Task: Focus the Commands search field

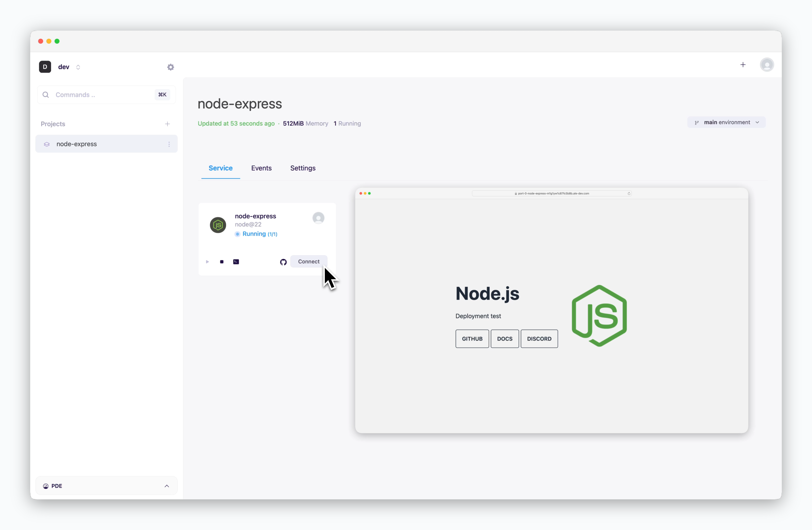Action: pyautogui.click(x=106, y=95)
